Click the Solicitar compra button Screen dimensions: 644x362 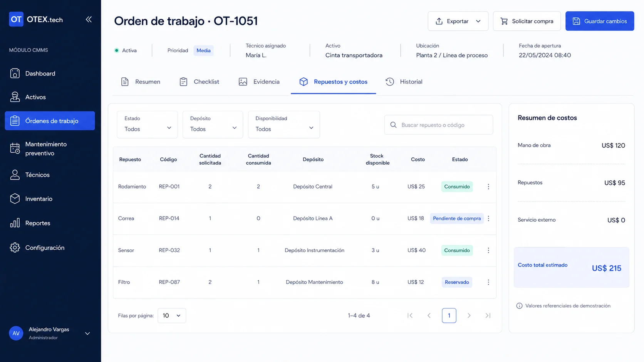click(527, 21)
